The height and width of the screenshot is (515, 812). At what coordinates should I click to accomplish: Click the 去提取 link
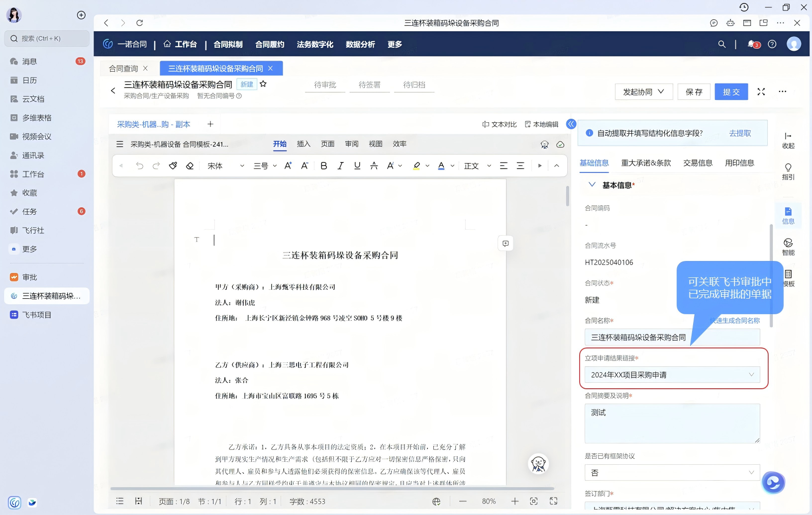pos(740,133)
